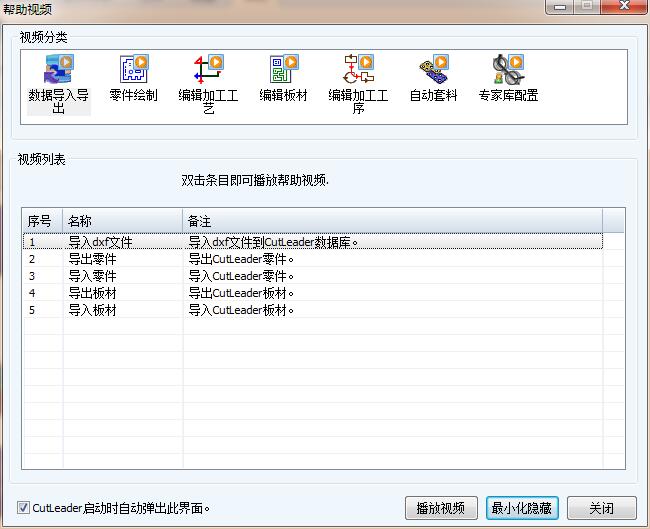Select the row 导入零件
The height and width of the screenshot is (529, 650).
(x=313, y=276)
